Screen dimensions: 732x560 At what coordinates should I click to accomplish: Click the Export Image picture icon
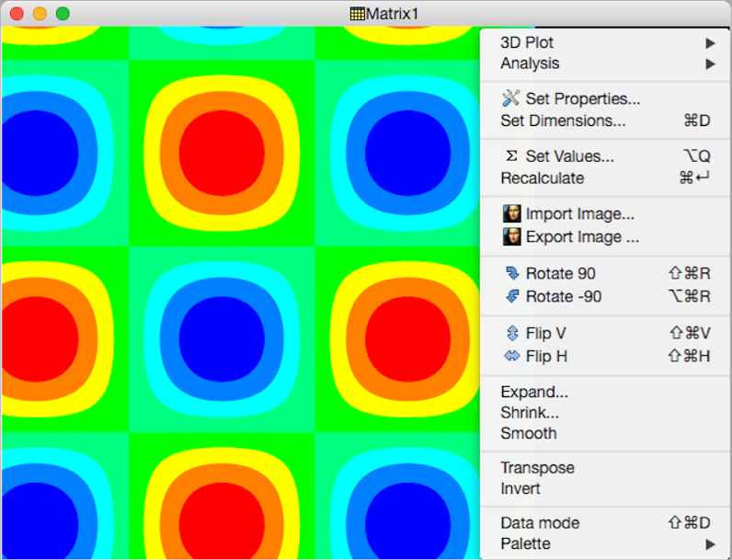coord(512,237)
